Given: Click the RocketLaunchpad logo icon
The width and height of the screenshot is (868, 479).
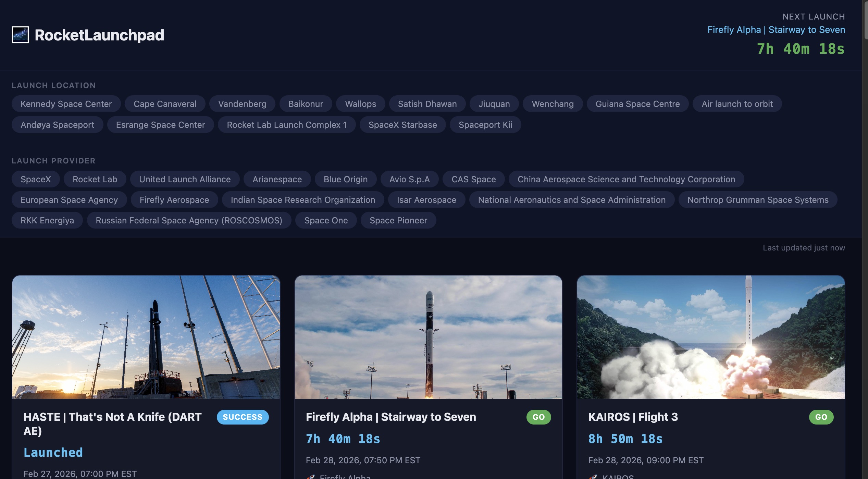Looking at the screenshot, I should tap(20, 35).
